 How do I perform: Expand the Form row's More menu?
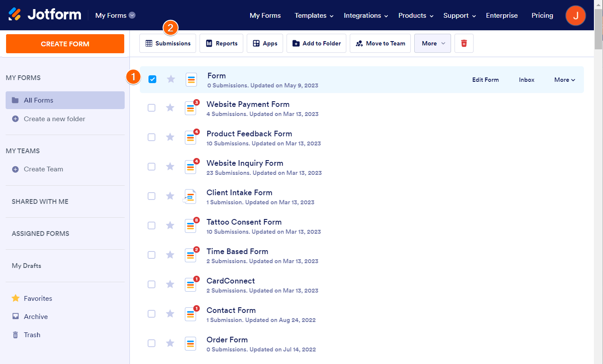click(x=565, y=80)
